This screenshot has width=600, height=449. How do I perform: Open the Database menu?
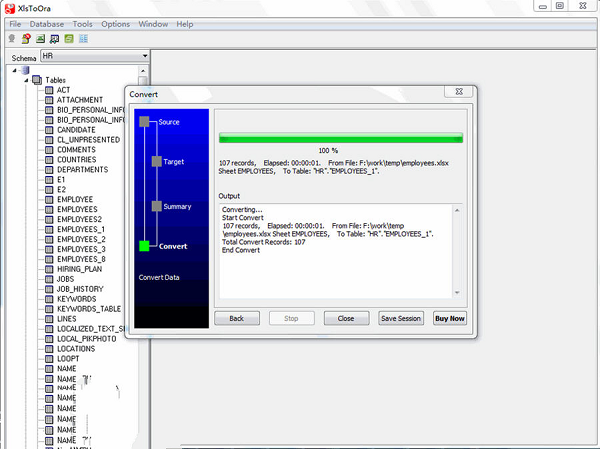click(46, 23)
